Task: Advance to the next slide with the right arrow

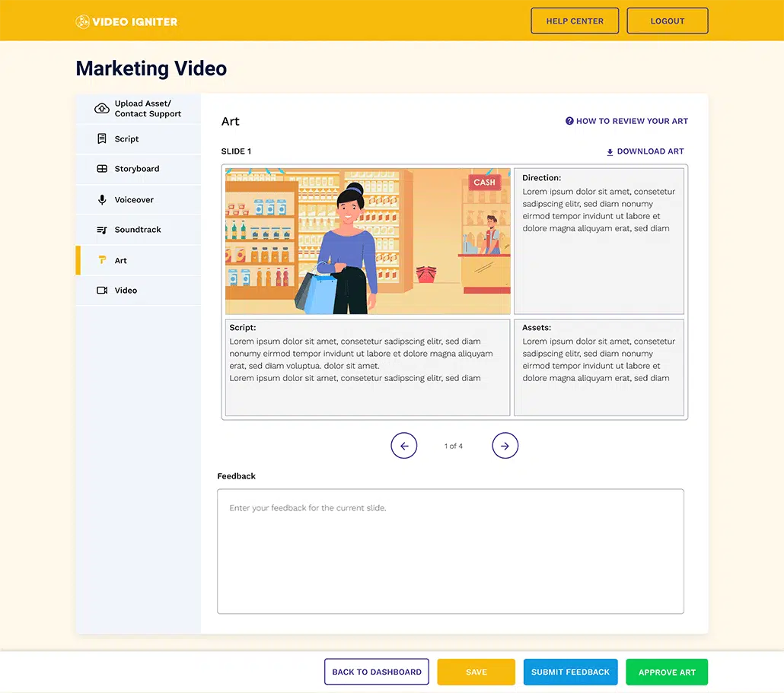Action: 505,446
